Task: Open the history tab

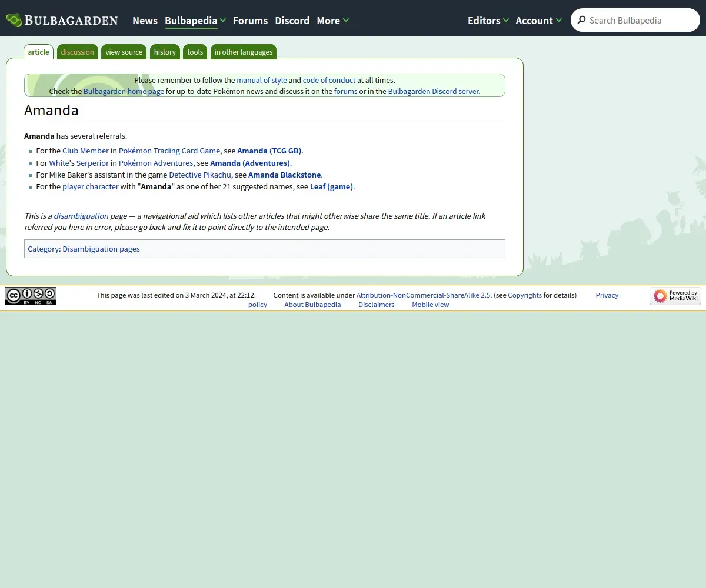Action: click(x=165, y=52)
